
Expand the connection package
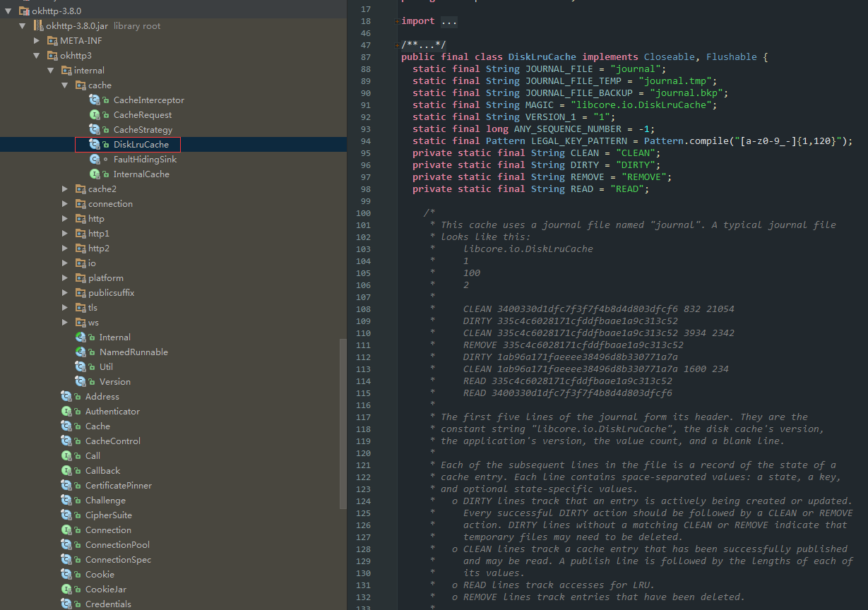(x=65, y=204)
